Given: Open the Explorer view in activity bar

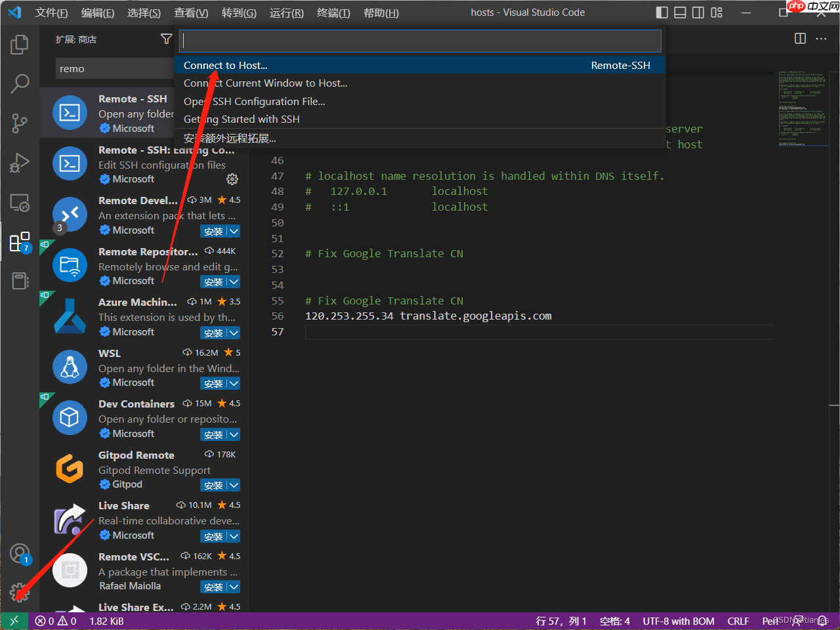Looking at the screenshot, I should point(20,45).
